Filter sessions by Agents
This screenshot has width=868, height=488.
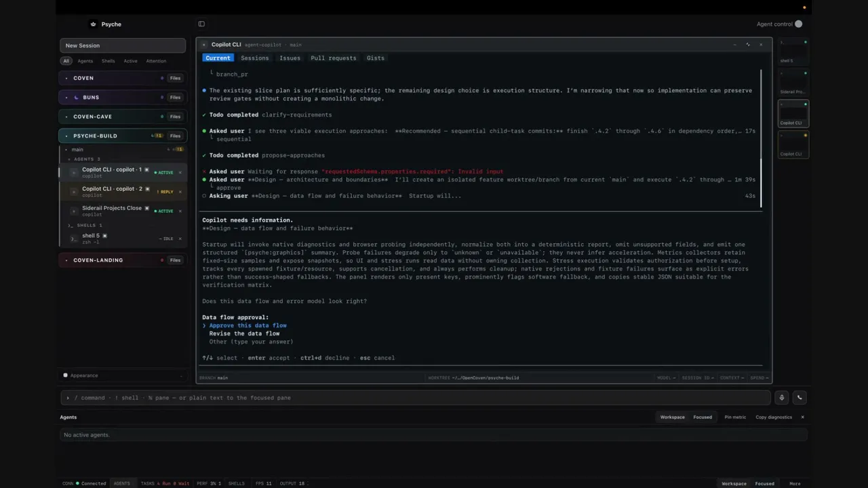(85, 61)
